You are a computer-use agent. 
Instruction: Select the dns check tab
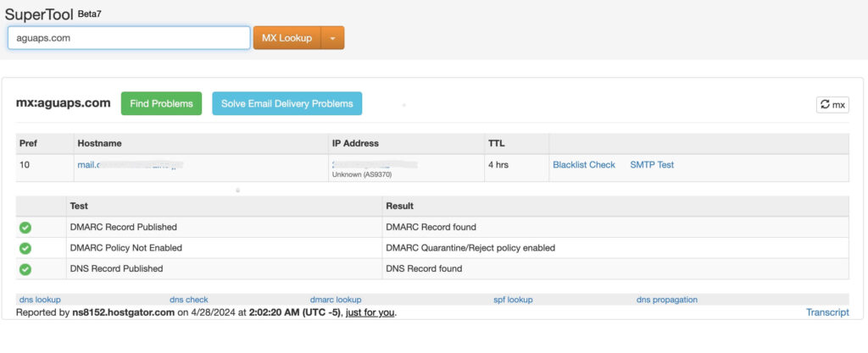(x=188, y=300)
